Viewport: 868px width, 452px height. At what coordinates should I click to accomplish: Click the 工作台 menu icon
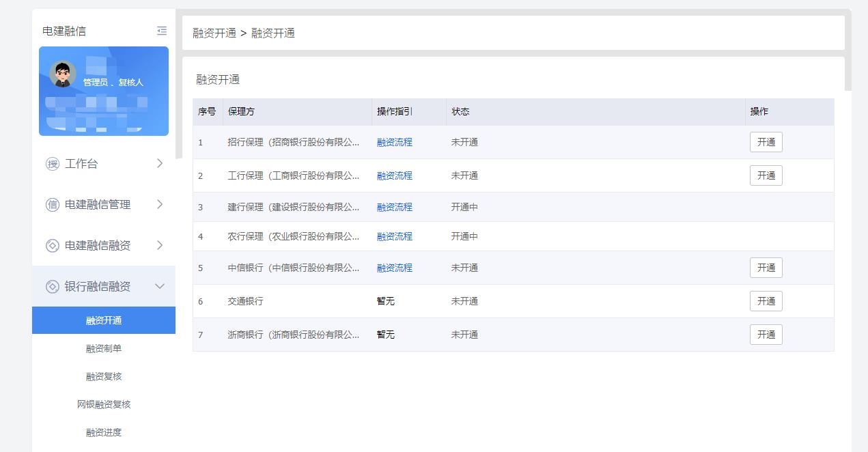[53, 164]
